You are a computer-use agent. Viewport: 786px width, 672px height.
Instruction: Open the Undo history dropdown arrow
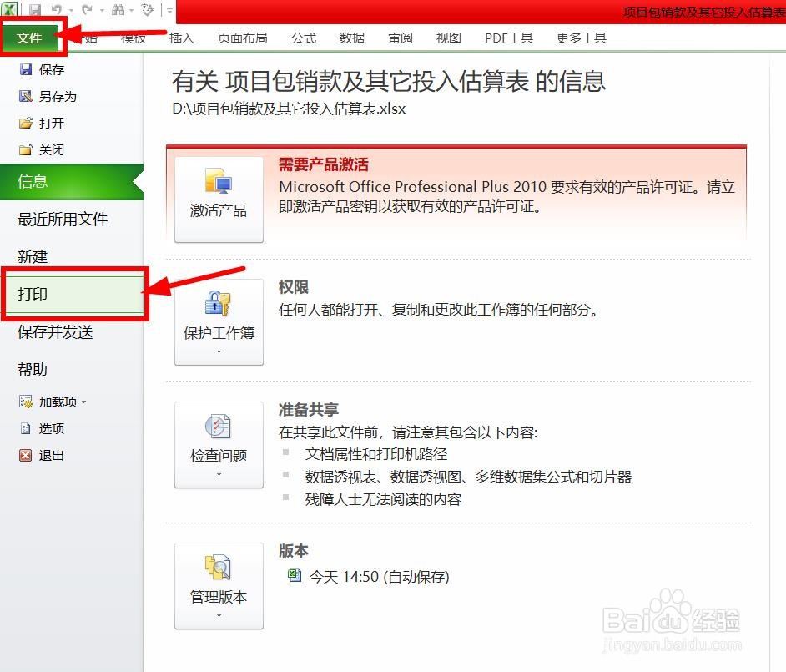tap(71, 9)
